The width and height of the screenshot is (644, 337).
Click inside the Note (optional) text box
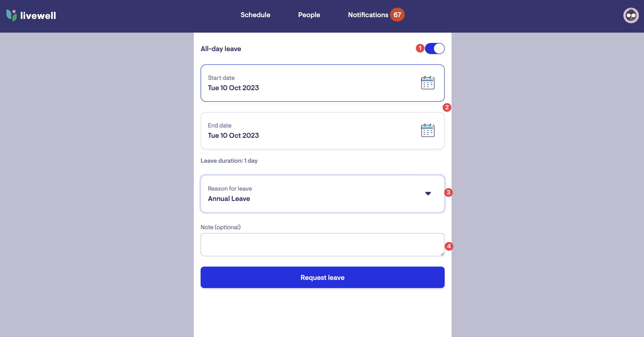322,244
